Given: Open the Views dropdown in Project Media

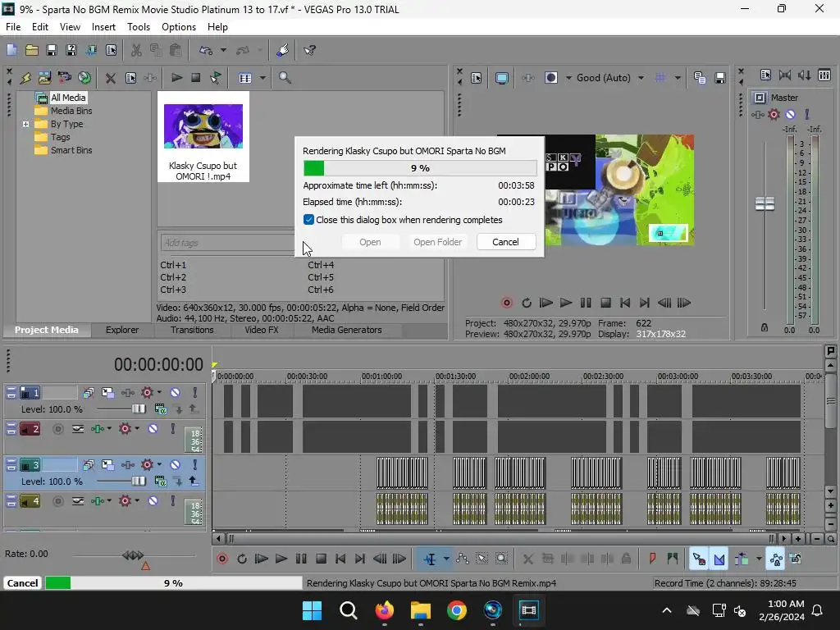Looking at the screenshot, I should point(262,78).
